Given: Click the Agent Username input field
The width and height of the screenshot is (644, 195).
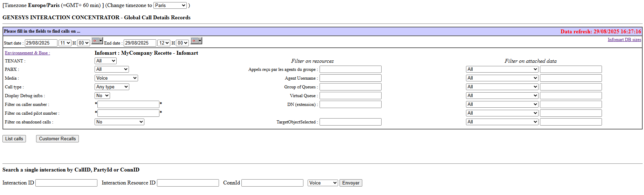Looking at the screenshot, I should pos(350,78).
